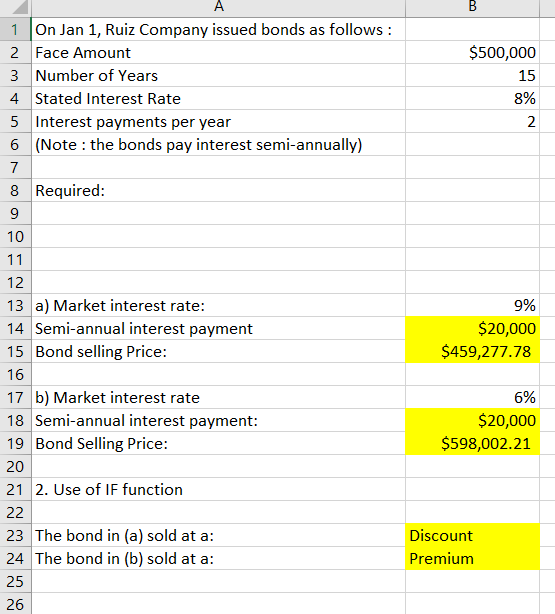Select the $459,277.78 cell
The height and width of the screenshot is (614, 555).
coord(472,352)
